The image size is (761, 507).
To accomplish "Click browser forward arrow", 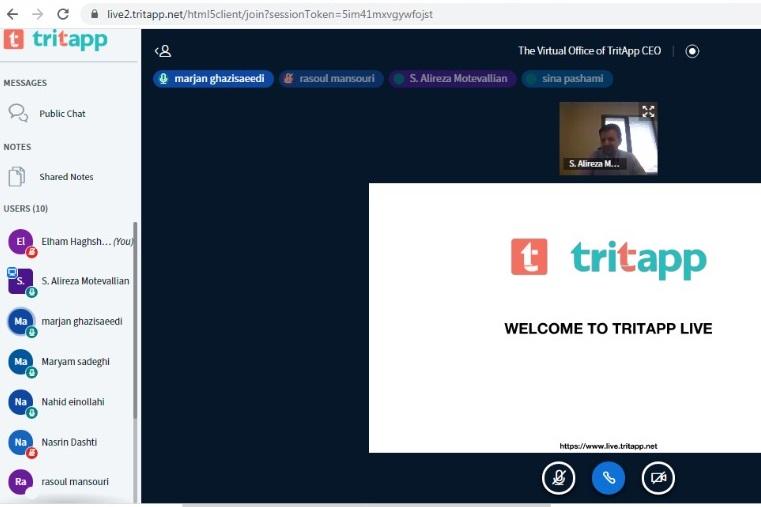I will click(x=38, y=14).
